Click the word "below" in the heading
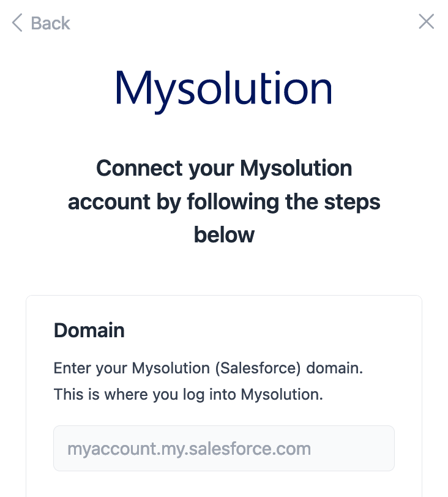 point(224,235)
